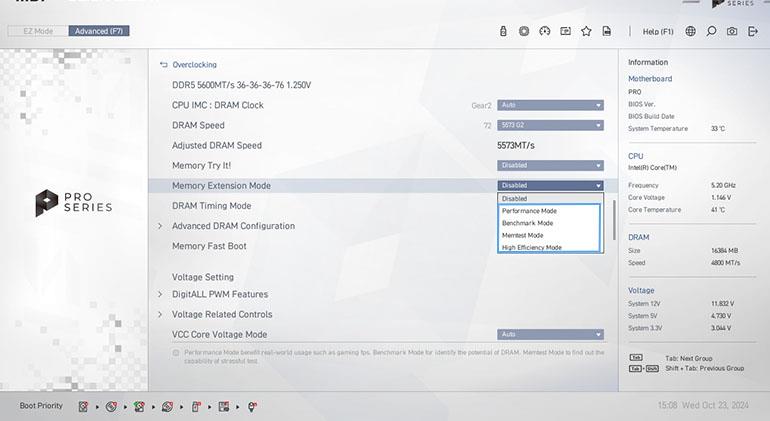Open the DRAM Speed dropdown

[x=550, y=125]
